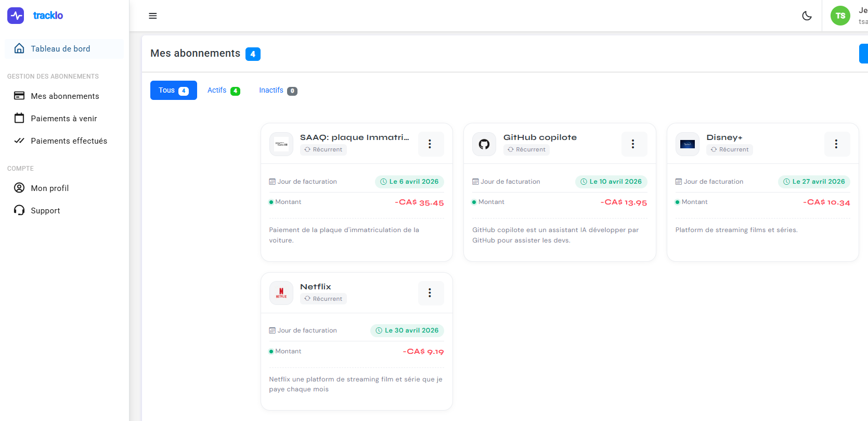Click the Récurrent badge on Disney+ card
868x421 pixels.
click(730, 149)
